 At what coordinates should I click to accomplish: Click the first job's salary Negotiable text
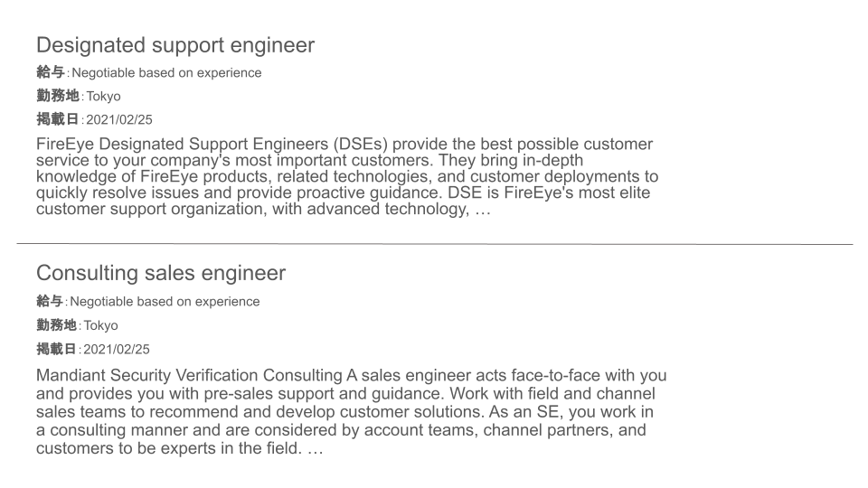[x=166, y=73]
